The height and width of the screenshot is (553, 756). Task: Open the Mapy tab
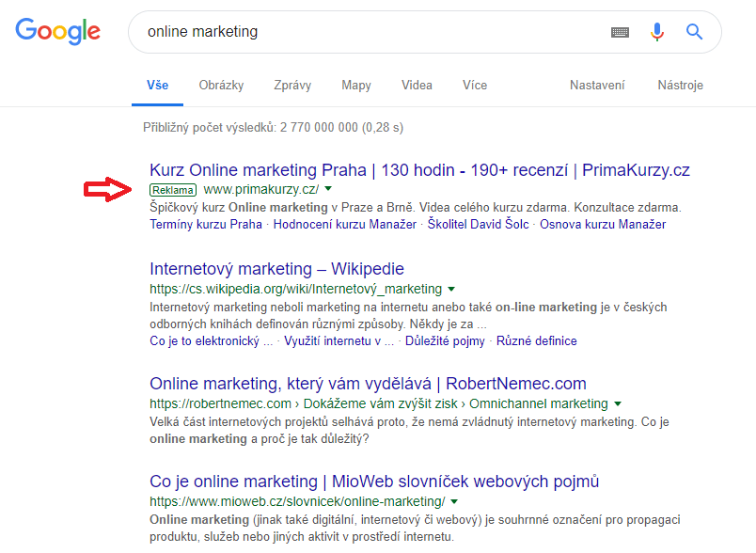(356, 86)
